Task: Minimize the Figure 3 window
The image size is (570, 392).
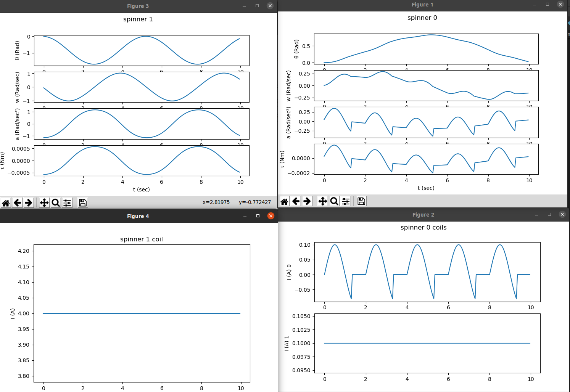Action: [x=244, y=6]
